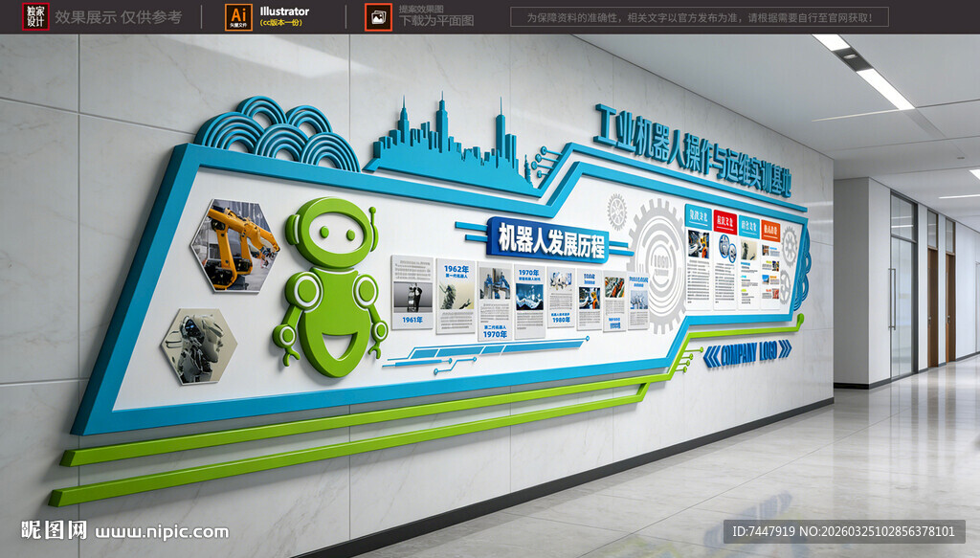This screenshot has width=980, height=558.
Task: Click the wall title 工业机器人操作与运维实训基地
Action: point(693,150)
